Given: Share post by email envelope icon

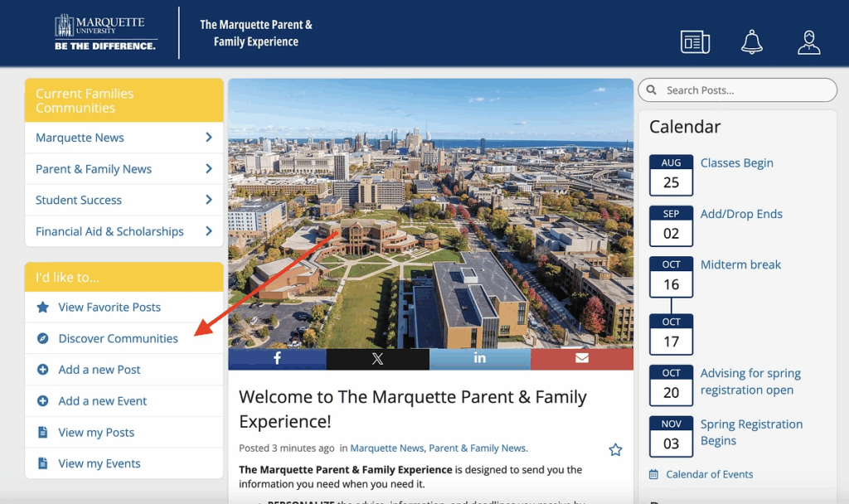Looking at the screenshot, I should [x=581, y=358].
